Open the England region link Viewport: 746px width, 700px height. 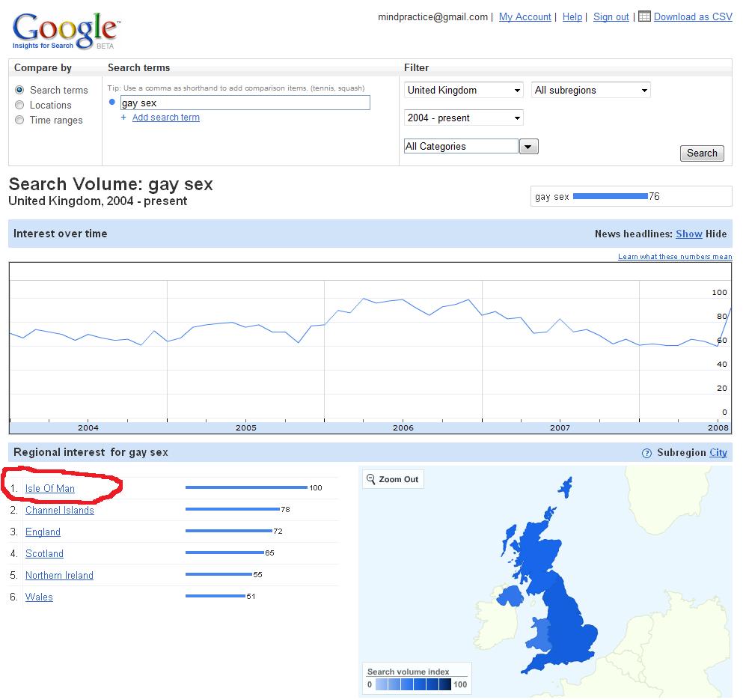(43, 532)
